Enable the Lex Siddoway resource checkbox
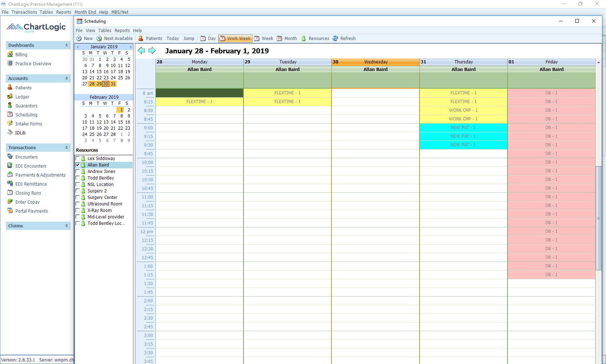606x364 pixels. point(78,159)
